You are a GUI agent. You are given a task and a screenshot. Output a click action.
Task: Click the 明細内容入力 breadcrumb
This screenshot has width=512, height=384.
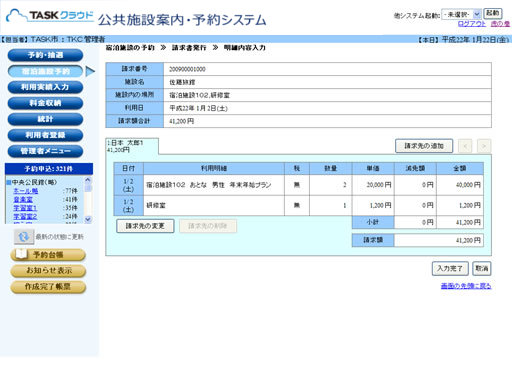pos(245,48)
